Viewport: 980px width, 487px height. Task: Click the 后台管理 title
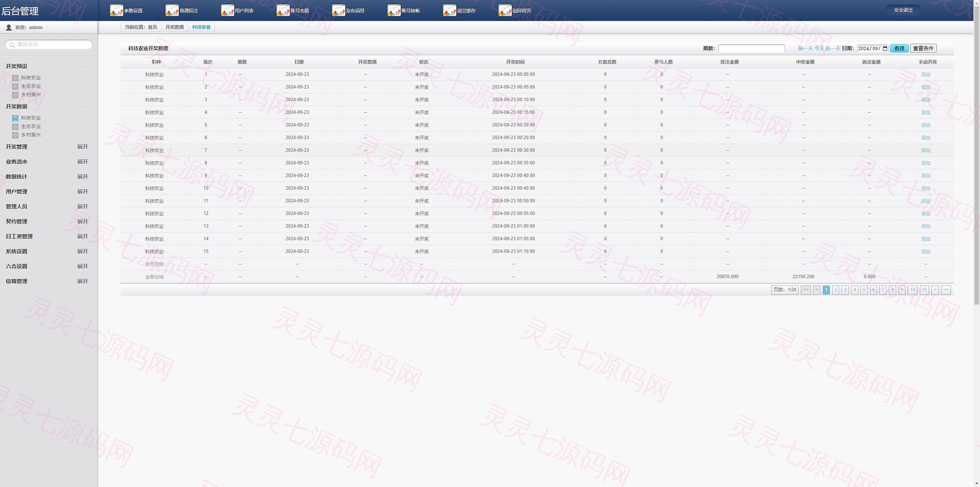click(x=20, y=11)
